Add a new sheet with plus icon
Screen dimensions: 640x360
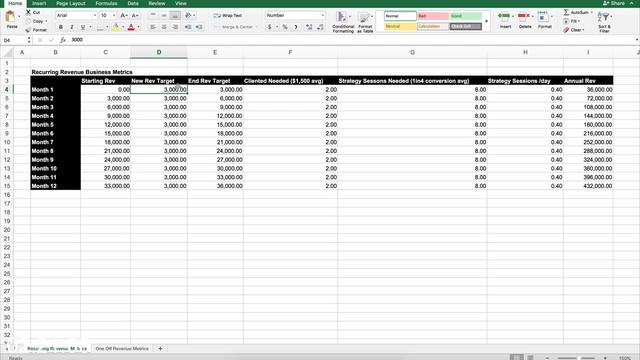(x=160, y=349)
